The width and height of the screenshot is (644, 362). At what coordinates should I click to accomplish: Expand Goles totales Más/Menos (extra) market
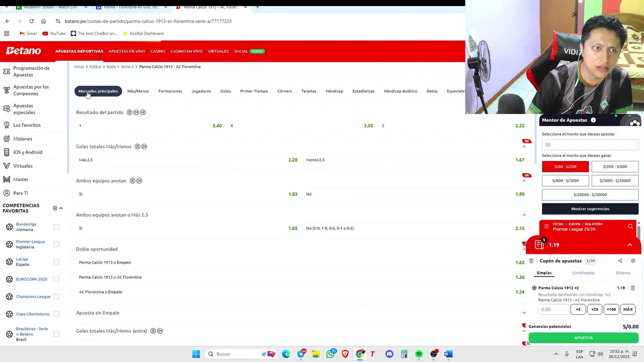[x=524, y=331]
